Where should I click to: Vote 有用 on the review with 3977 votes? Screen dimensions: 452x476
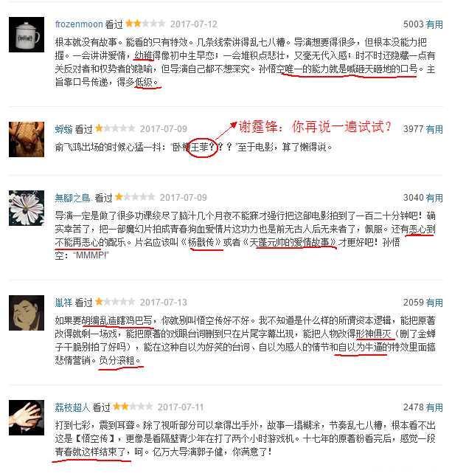(434, 129)
